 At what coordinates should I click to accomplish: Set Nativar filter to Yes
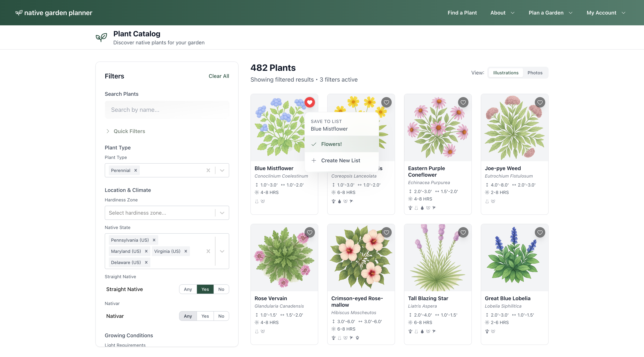point(205,316)
